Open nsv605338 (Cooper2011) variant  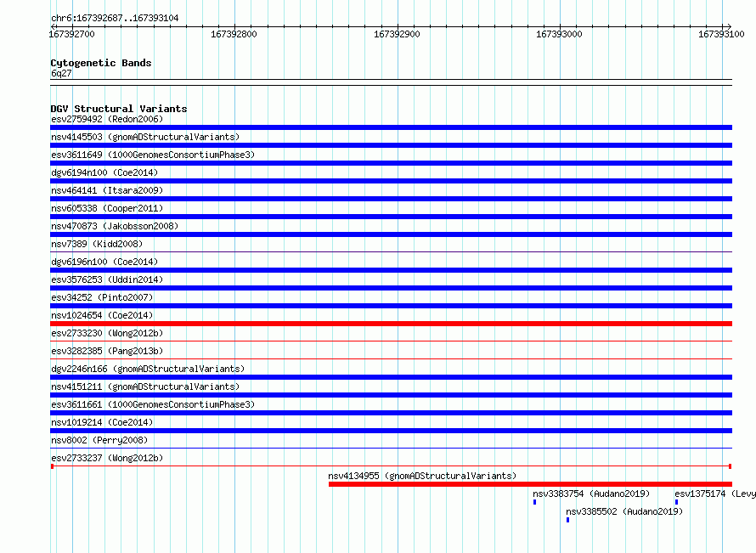click(x=107, y=208)
